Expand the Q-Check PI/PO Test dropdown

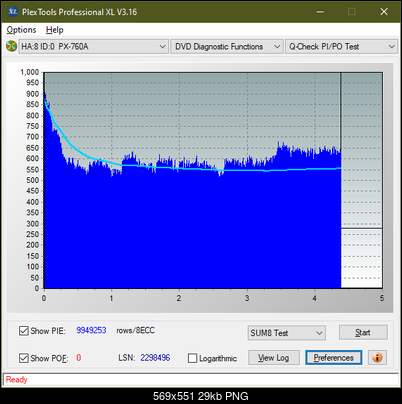(341, 46)
